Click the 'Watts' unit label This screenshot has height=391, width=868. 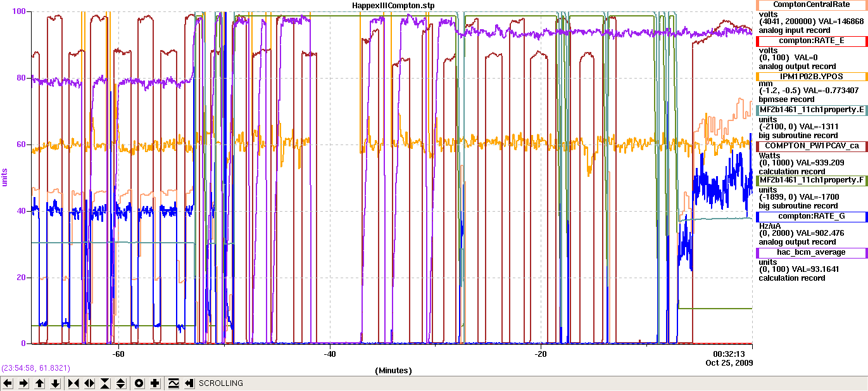[771, 155]
